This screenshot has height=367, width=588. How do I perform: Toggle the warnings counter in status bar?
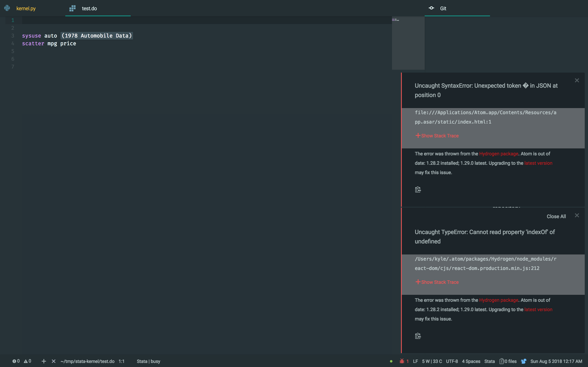[x=27, y=361]
